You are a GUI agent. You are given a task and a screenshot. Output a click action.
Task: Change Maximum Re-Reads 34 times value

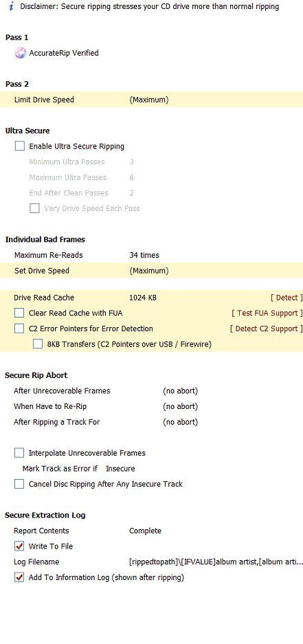tap(144, 255)
